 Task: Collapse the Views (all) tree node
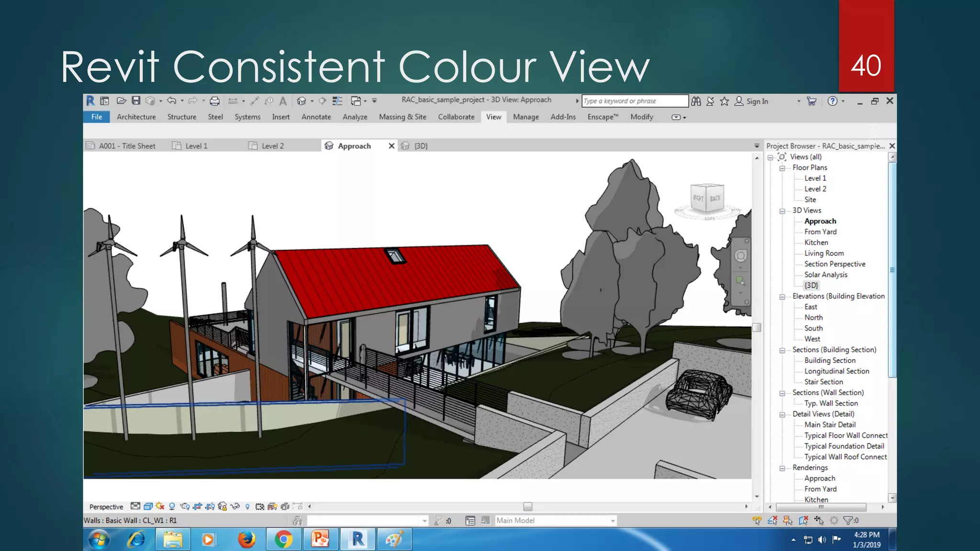(770, 157)
